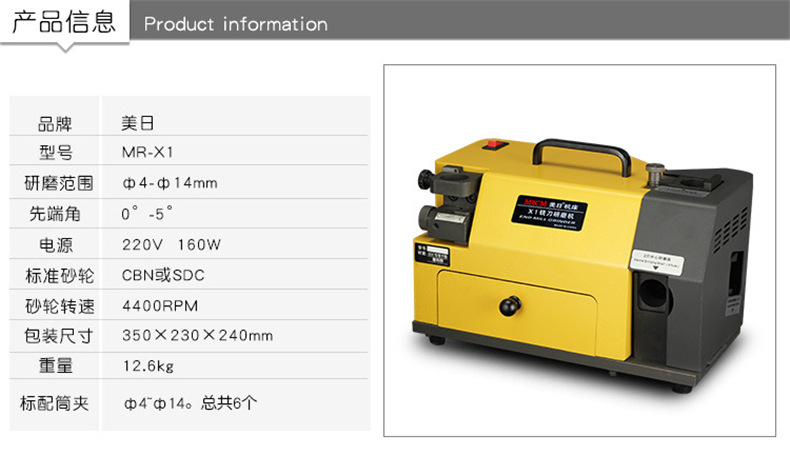
Task: Click the black drawer knob on grinder
Action: click(x=510, y=305)
